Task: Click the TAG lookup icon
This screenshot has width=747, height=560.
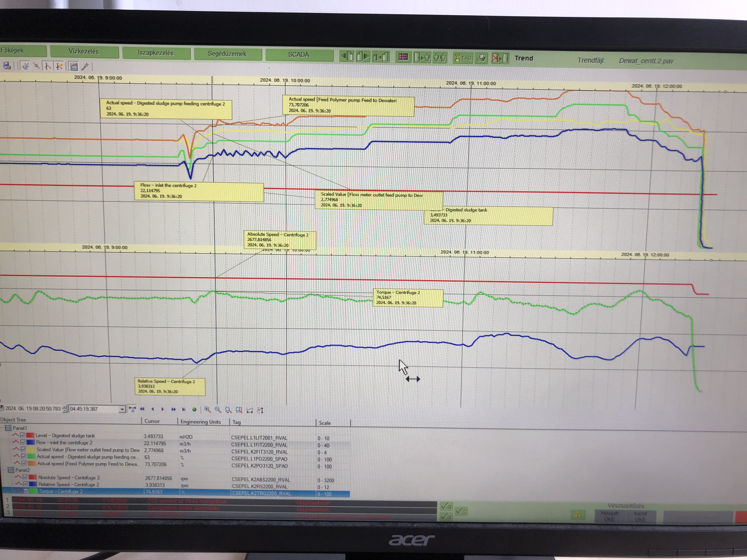Action: click(463, 58)
